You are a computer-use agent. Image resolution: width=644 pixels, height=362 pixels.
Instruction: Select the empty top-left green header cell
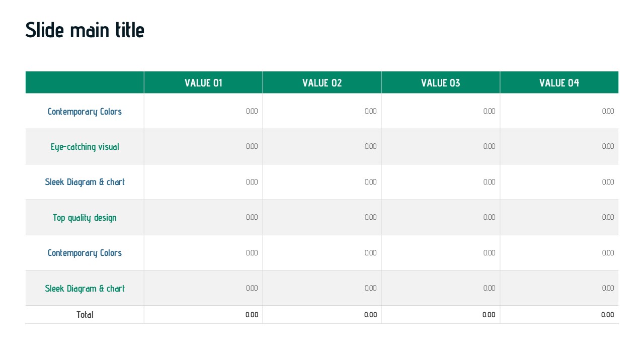tap(85, 83)
